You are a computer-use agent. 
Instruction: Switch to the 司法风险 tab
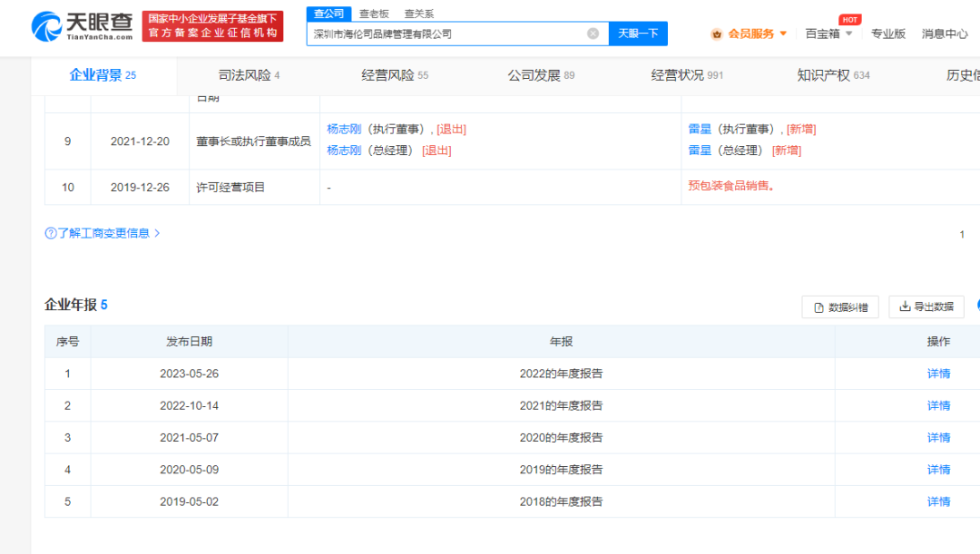tap(249, 75)
